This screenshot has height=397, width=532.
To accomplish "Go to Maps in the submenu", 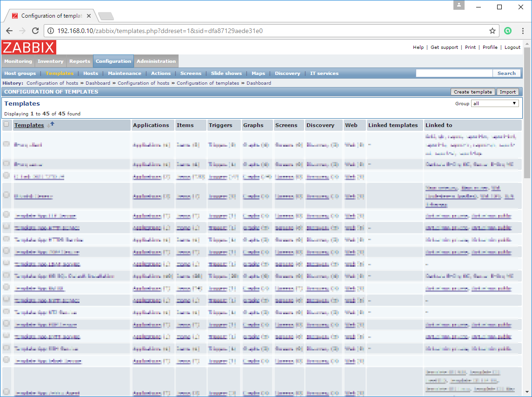I will click(258, 74).
